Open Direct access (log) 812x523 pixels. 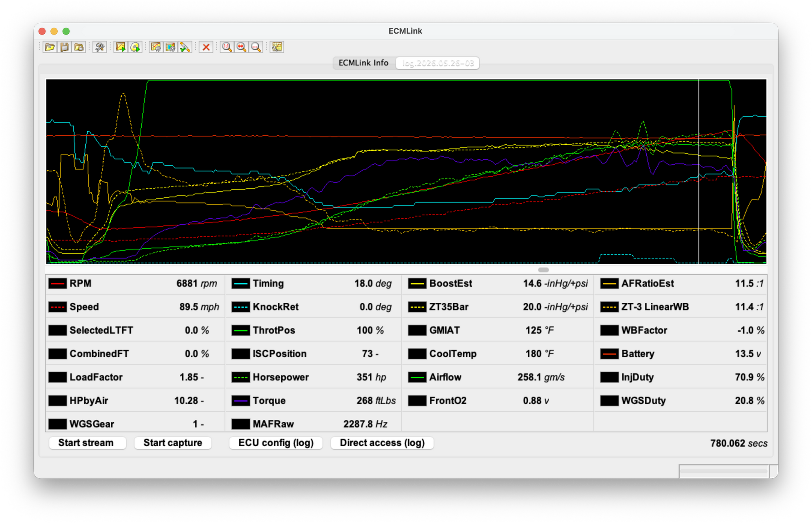click(x=382, y=443)
